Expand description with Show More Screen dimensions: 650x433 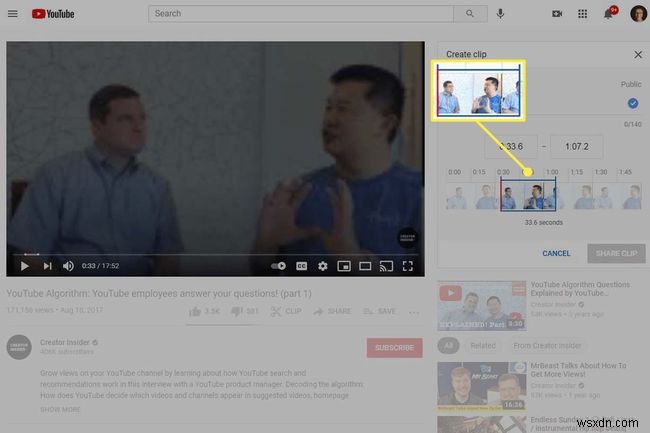coord(60,409)
